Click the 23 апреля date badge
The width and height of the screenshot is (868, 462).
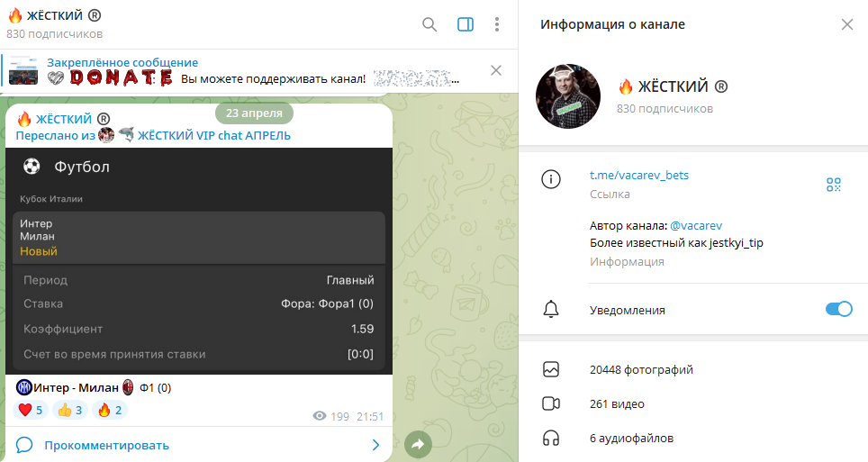pos(254,113)
